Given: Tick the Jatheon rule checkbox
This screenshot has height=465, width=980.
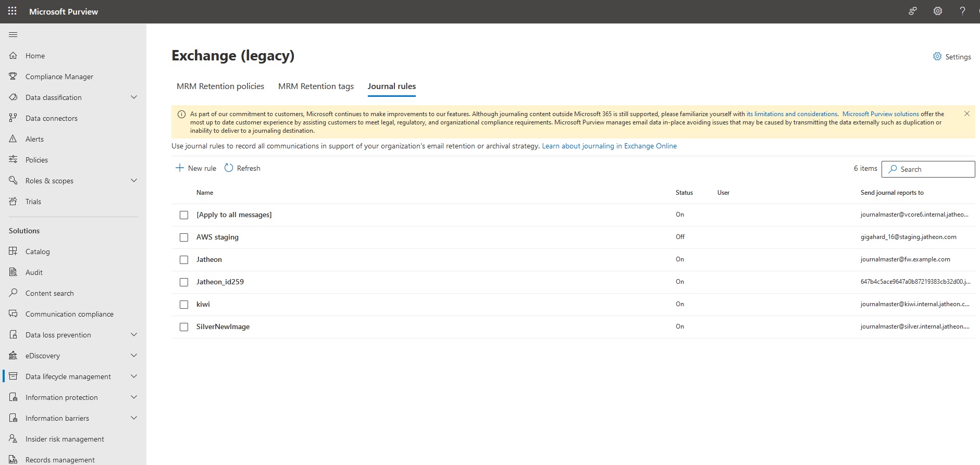Looking at the screenshot, I should coord(184,260).
